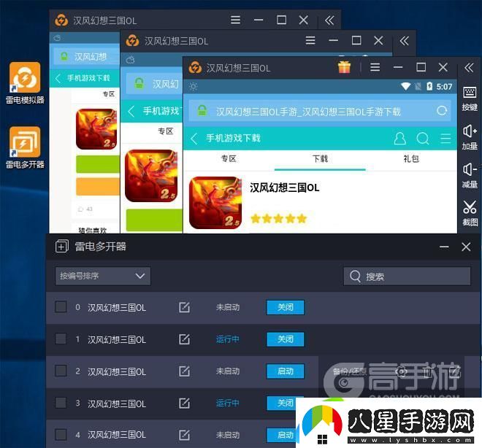Tick checkbox for instance 3
Viewport: 482px width, 448px height.
[x=61, y=403]
